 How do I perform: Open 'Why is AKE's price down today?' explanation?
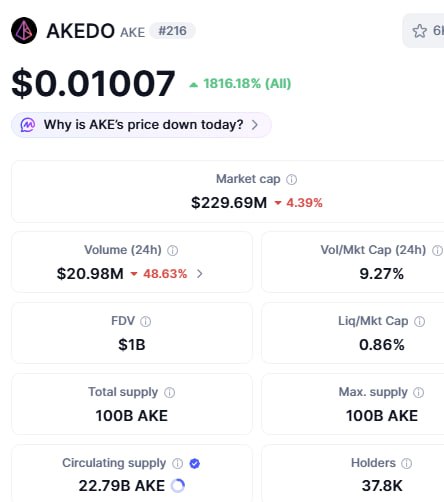(x=141, y=125)
